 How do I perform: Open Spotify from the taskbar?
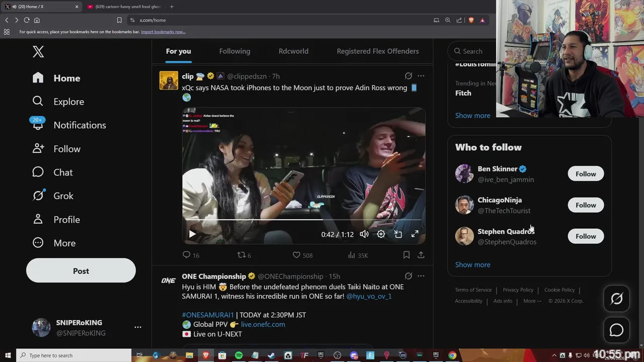point(238,355)
